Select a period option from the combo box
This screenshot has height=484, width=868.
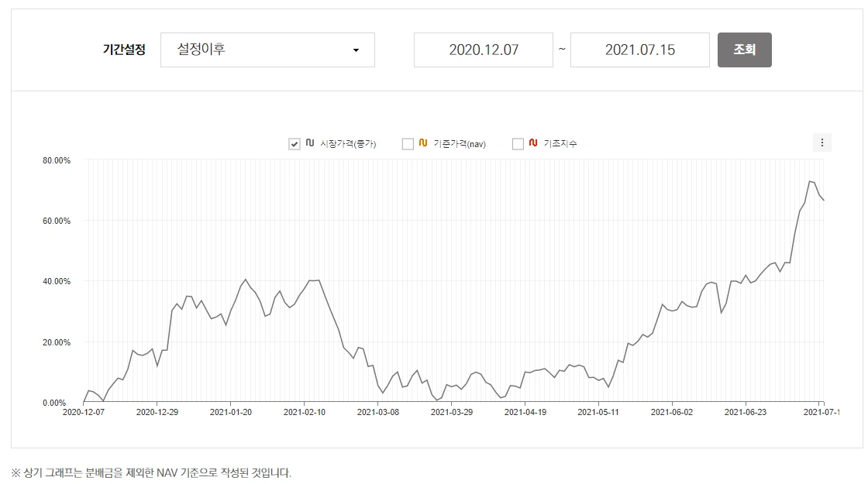(x=267, y=50)
